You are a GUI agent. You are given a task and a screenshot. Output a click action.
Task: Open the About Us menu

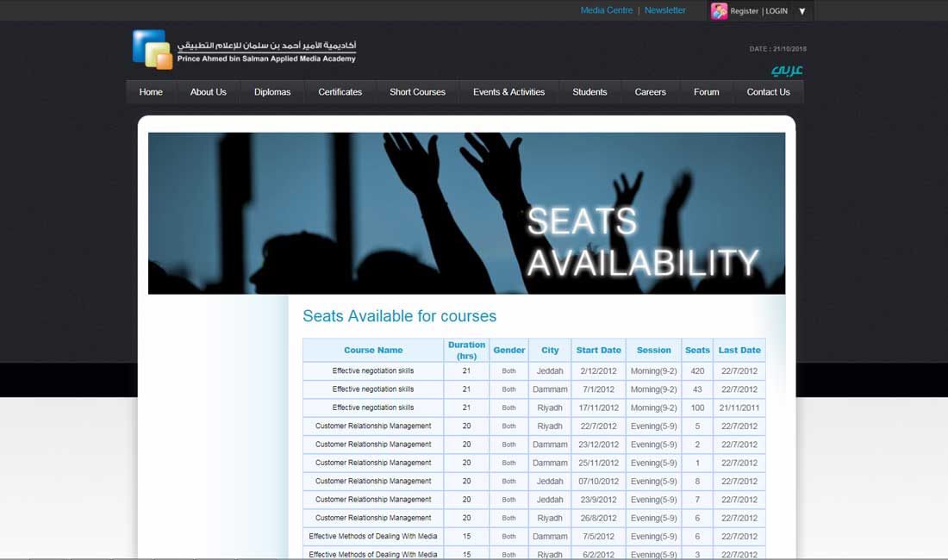208,92
